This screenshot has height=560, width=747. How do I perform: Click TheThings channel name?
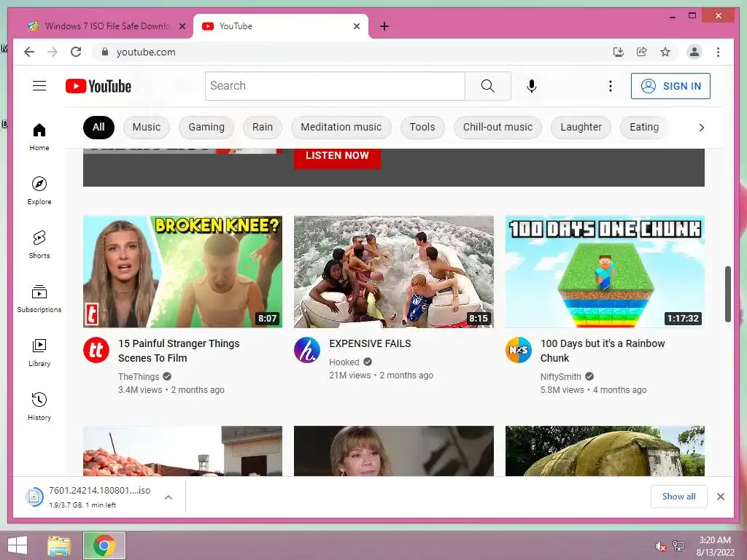tap(139, 377)
